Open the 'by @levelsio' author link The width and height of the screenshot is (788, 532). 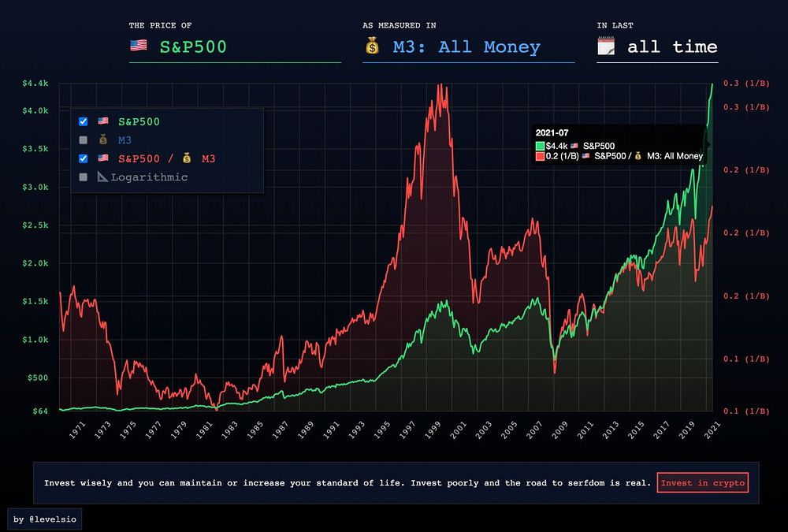[45, 519]
